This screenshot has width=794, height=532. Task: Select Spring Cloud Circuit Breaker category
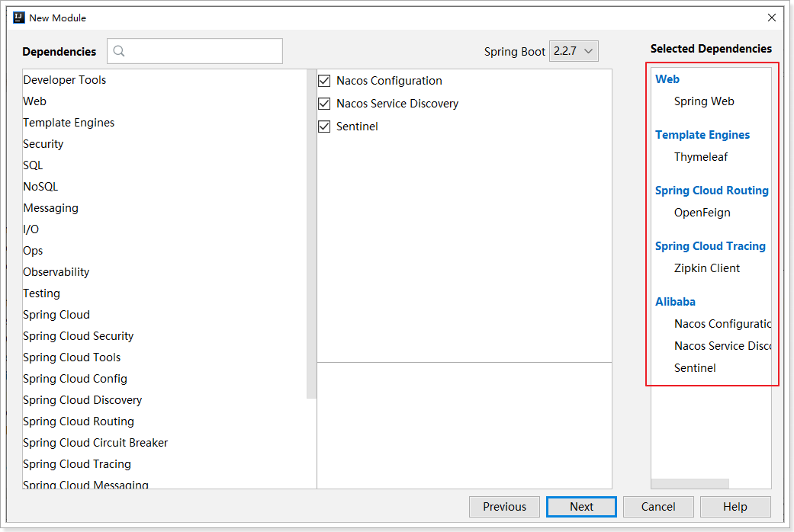click(95, 442)
